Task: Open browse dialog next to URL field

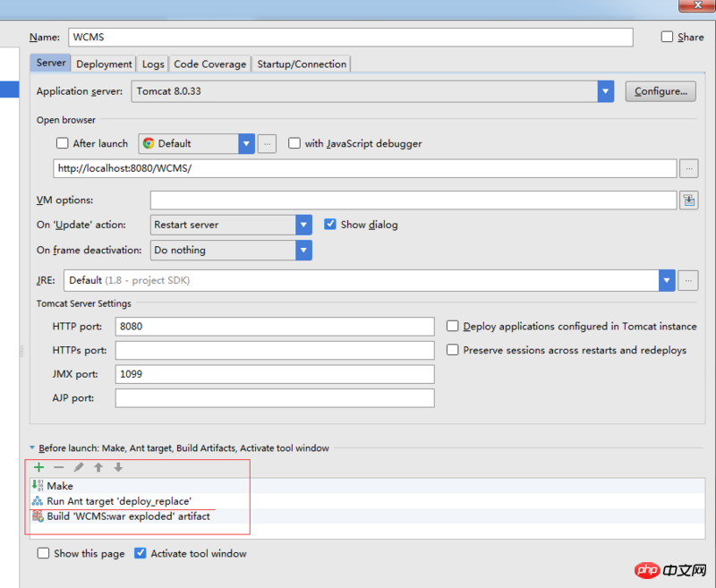Action: (689, 169)
